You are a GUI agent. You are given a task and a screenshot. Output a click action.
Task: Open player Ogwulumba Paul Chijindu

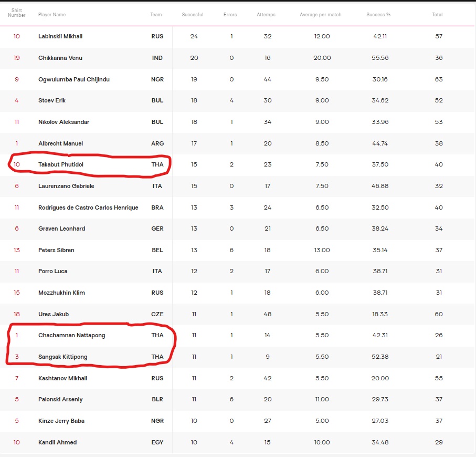click(74, 79)
